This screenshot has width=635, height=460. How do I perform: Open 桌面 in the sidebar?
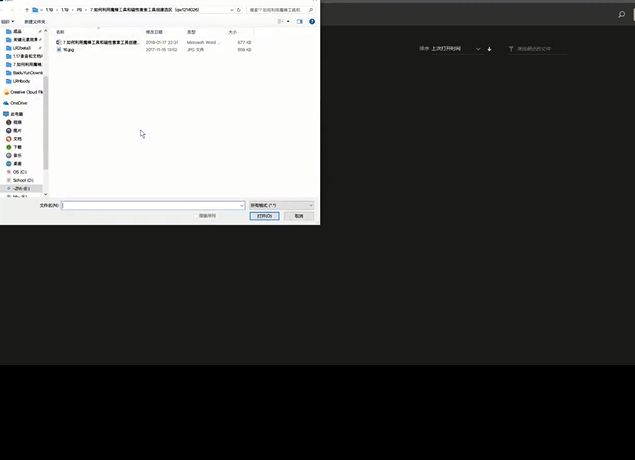coord(14,164)
